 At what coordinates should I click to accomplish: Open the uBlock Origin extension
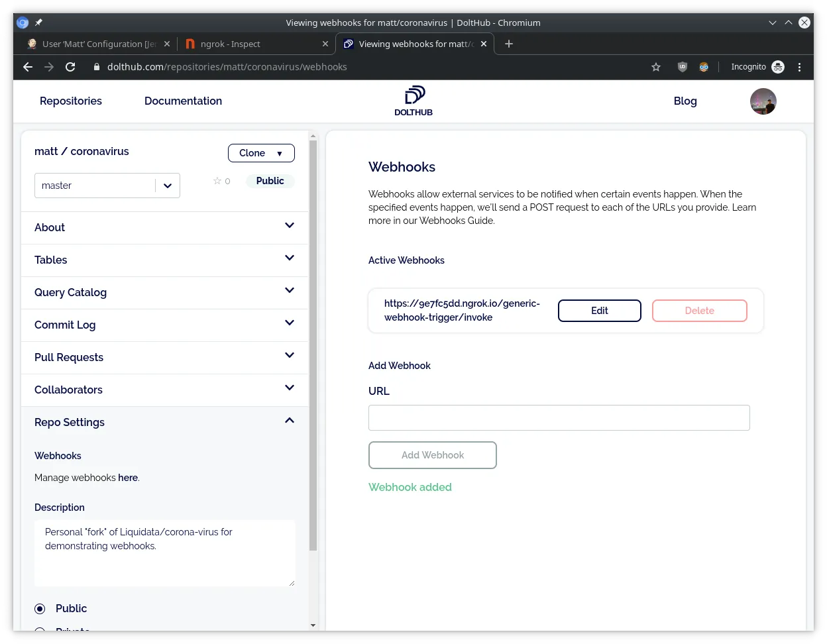click(682, 67)
